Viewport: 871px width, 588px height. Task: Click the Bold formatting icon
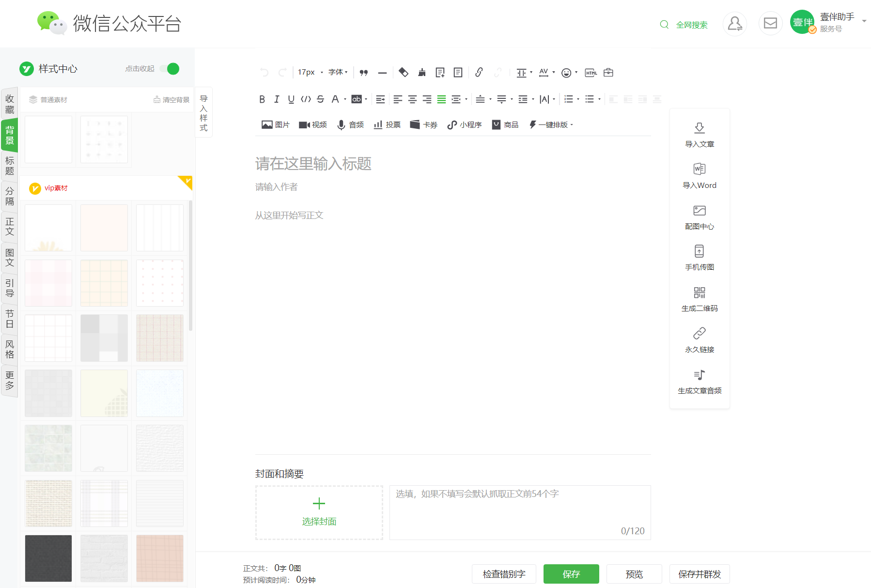coord(262,99)
